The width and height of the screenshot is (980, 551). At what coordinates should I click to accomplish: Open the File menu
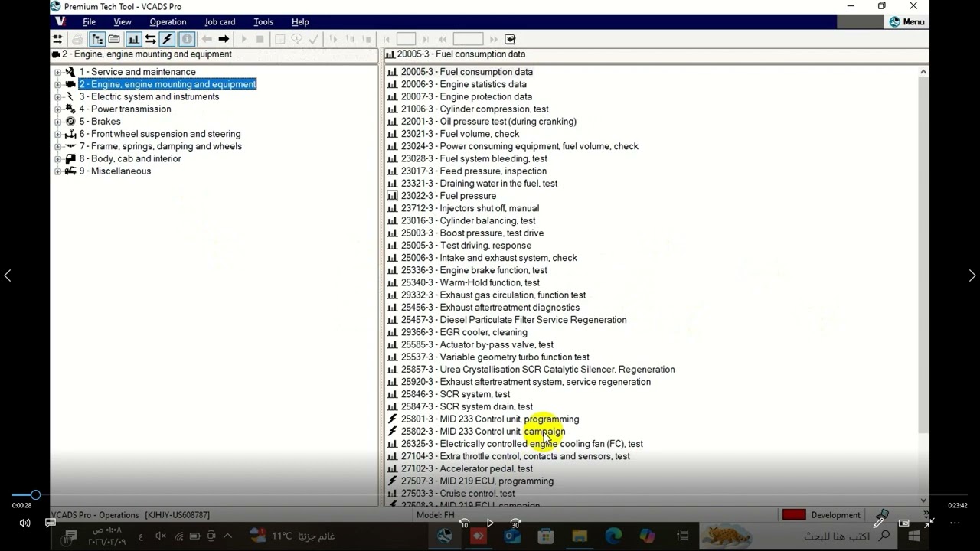pyautogui.click(x=89, y=22)
